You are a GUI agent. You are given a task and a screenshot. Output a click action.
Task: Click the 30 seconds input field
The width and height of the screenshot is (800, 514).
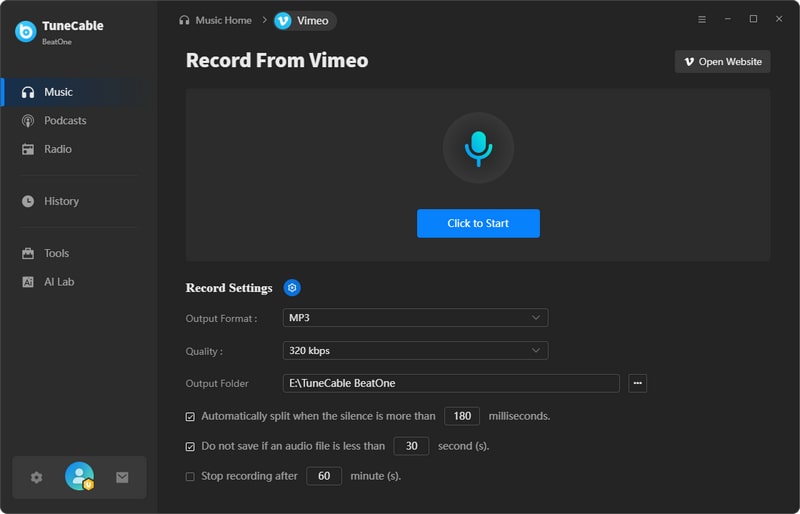tap(411, 446)
